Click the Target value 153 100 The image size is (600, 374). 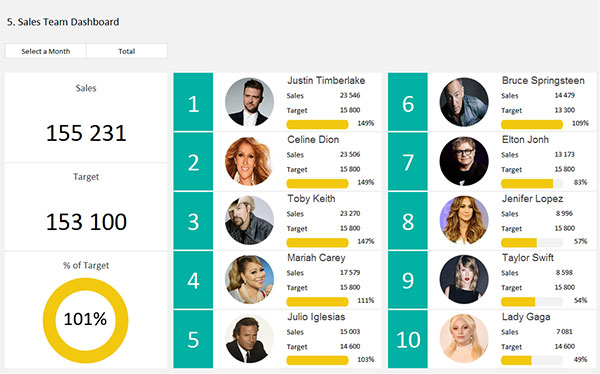tap(86, 222)
